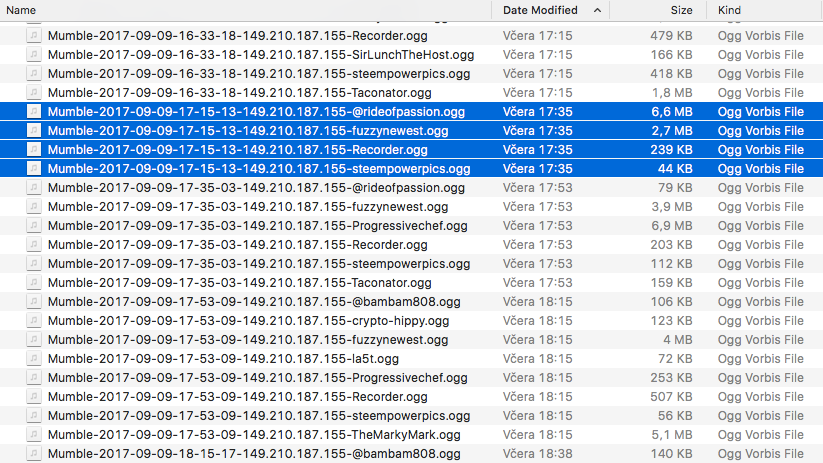Sort by Date Modified column header

tap(540, 10)
